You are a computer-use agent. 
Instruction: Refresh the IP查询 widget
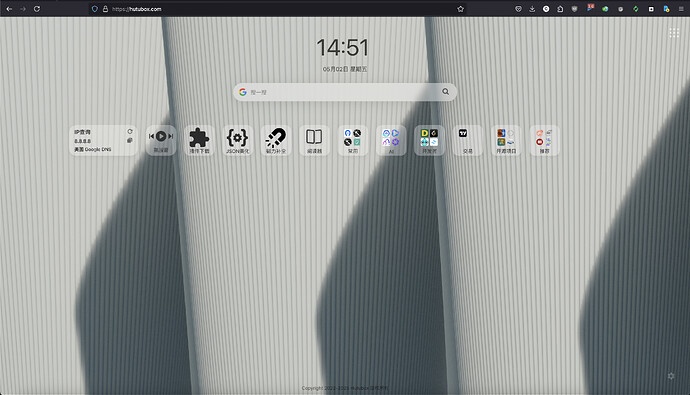click(130, 132)
